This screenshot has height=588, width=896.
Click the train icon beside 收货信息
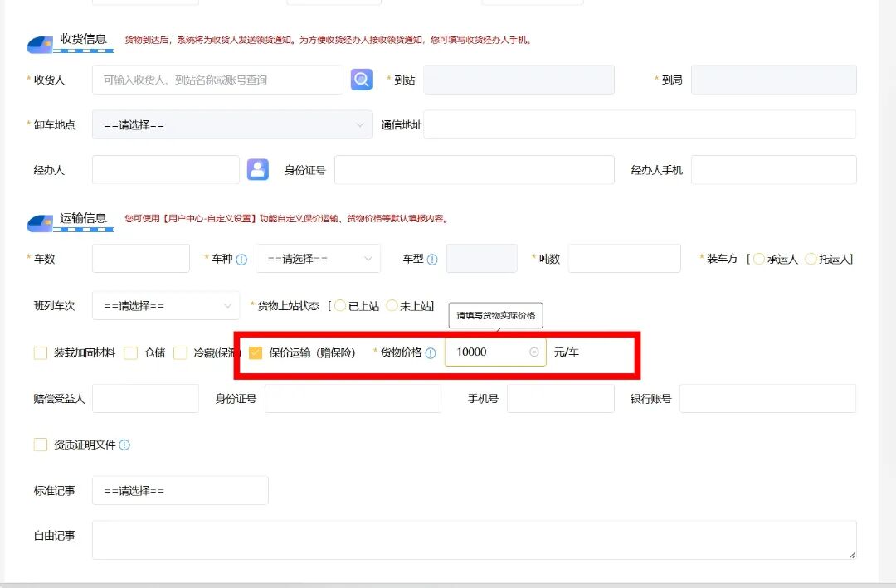click(40, 45)
